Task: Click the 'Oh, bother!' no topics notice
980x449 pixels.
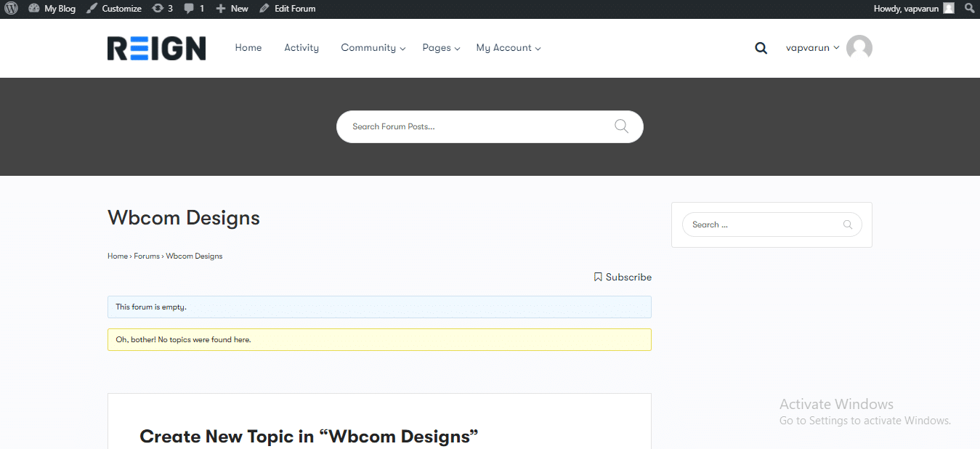Action: 379,339
